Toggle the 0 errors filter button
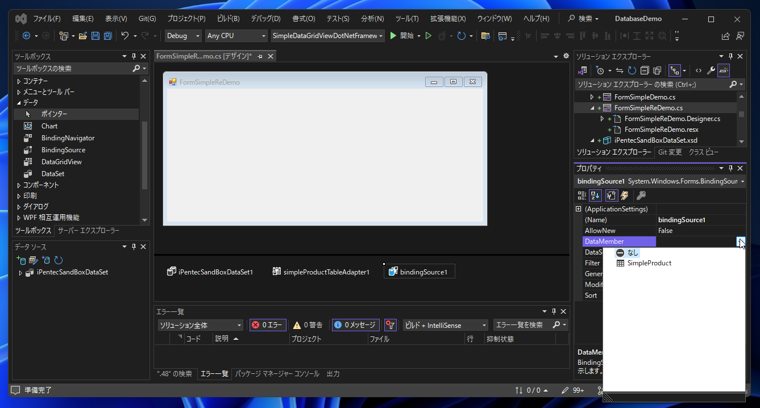The width and height of the screenshot is (760, 408). pyautogui.click(x=268, y=325)
